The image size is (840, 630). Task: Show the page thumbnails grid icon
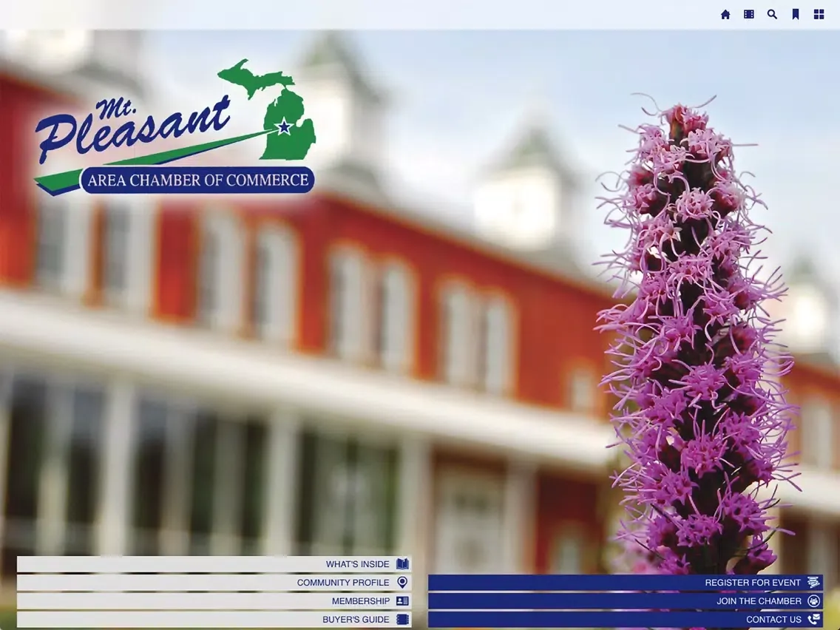[x=819, y=15]
